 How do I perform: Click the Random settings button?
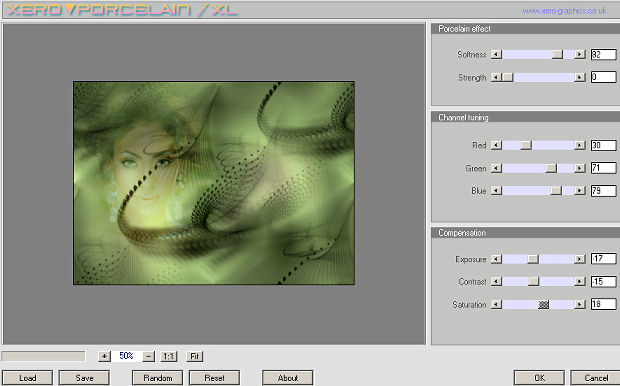[157, 378]
